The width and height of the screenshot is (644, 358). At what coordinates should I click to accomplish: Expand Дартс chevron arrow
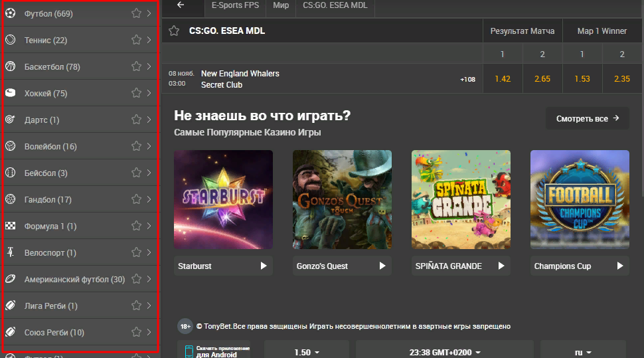pyautogui.click(x=149, y=120)
